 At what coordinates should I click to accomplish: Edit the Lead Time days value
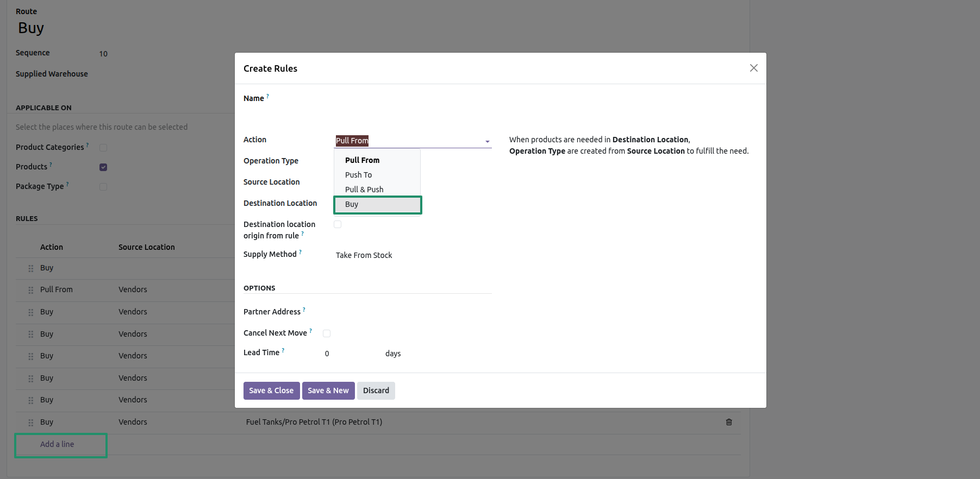[x=352, y=354]
